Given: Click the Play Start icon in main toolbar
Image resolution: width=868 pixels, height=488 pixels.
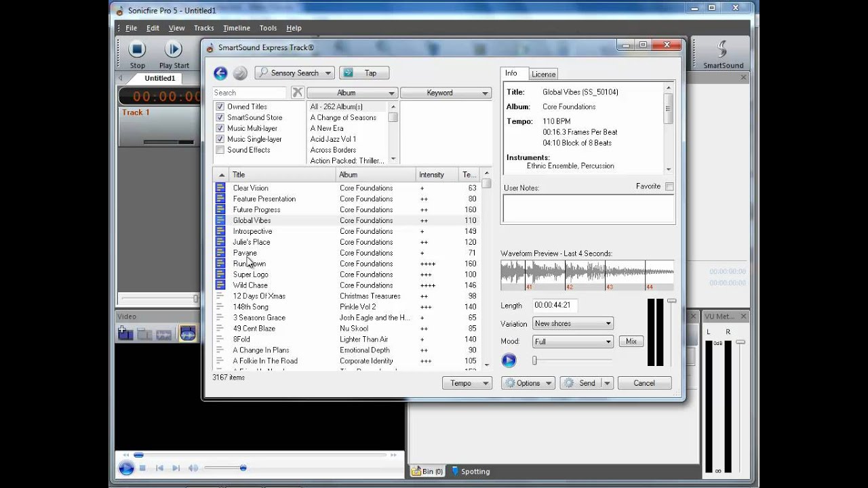Looking at the screenshot, I should [x=174, y=49].
